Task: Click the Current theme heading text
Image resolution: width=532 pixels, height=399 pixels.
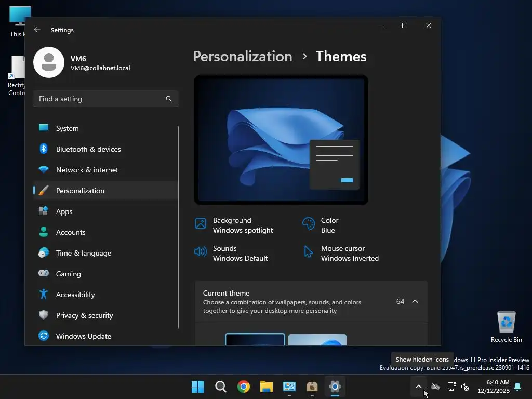Action: 227,293
